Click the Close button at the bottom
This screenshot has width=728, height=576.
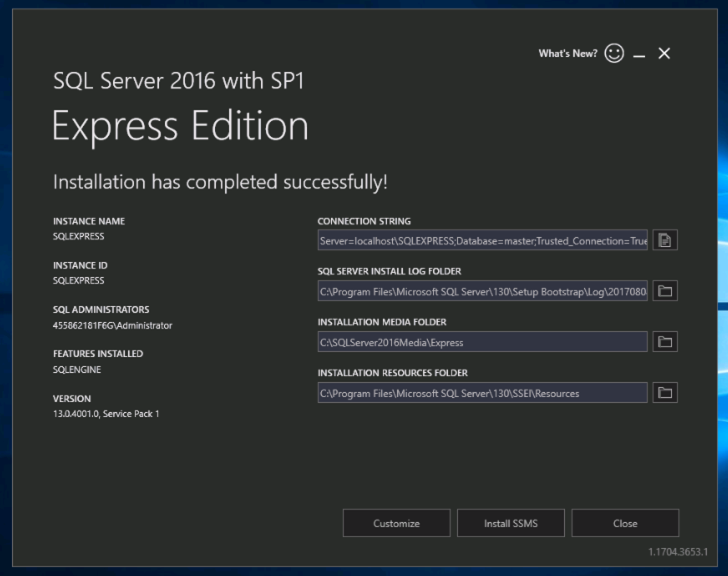tap(625, 523)
